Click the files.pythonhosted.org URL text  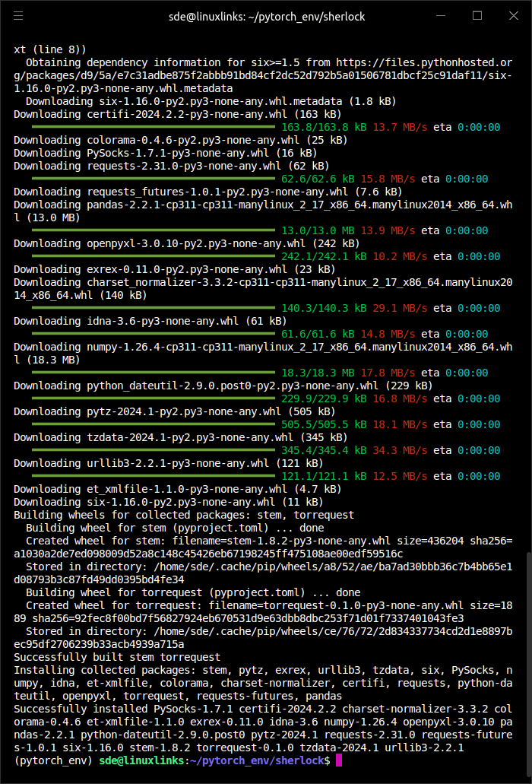click(263, 75)
